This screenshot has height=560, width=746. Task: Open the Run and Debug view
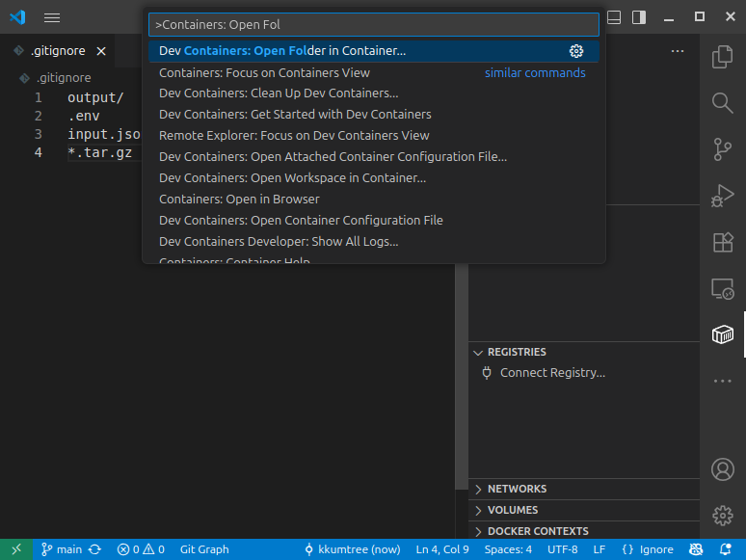click(x=722, y=195)
